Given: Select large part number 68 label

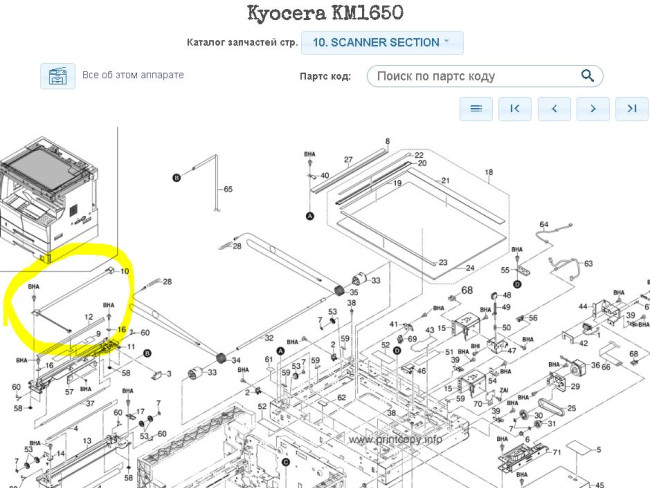Looking at the screenshot, I should (467, 290).
